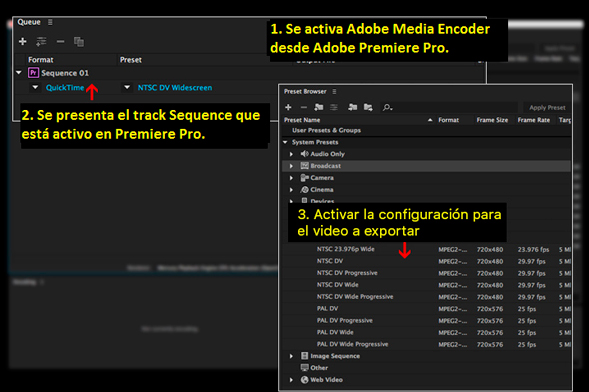Screen dimensions: 589x392
Task: Click the Preset Settings icon in Preset Browser
Action: 334,107
